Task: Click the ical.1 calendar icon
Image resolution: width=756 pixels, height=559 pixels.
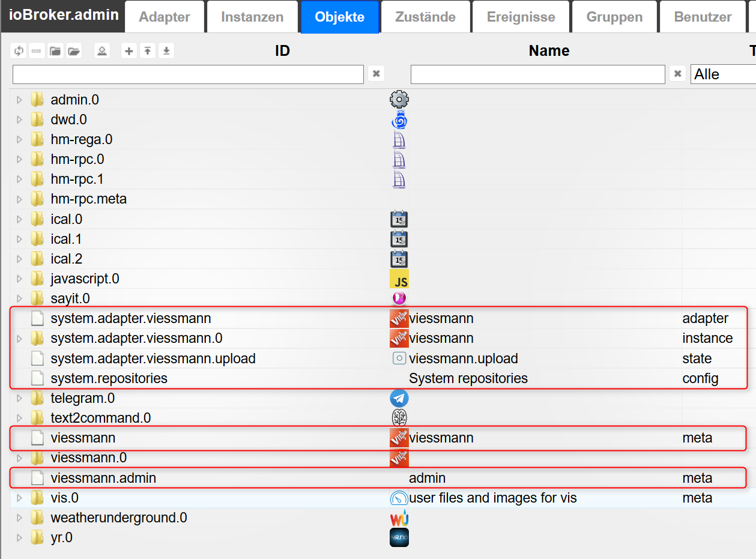Action: pos(399,239)
